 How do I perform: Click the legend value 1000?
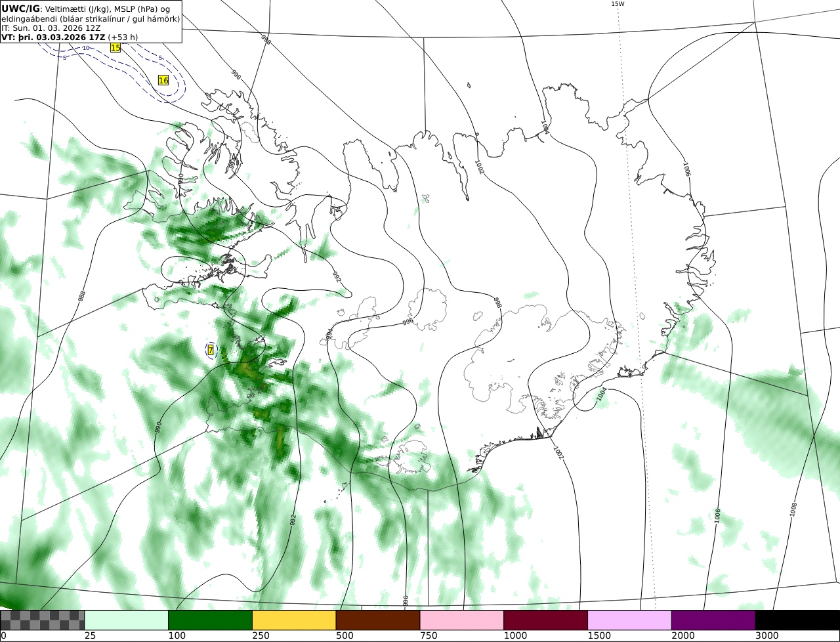coord(515,636)
